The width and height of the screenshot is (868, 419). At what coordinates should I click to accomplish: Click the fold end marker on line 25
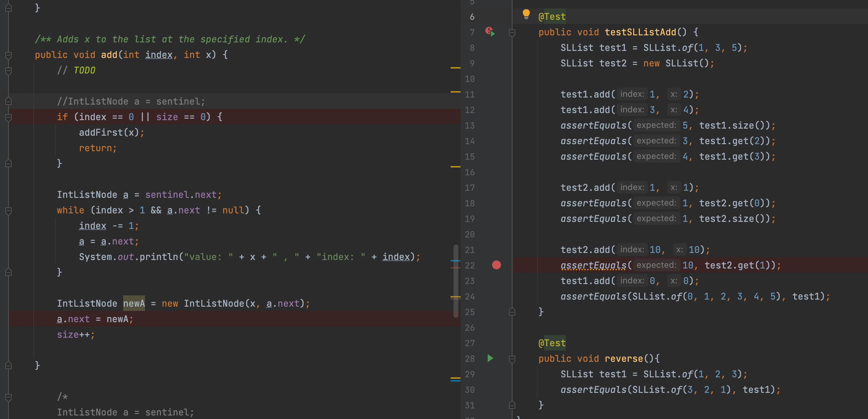click(512, 312)
